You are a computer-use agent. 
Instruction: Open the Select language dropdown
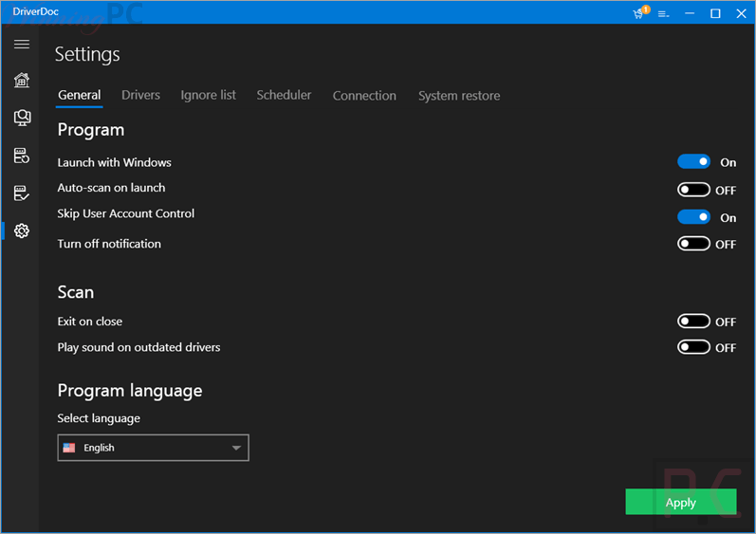pos(154,448)
